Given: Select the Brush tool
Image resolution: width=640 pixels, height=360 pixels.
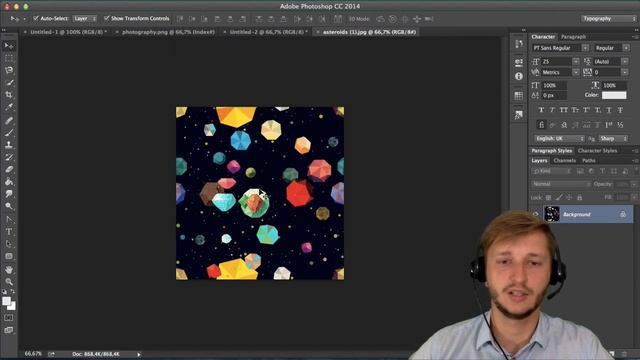Looking at the screenshot, I should pos(9,133).
